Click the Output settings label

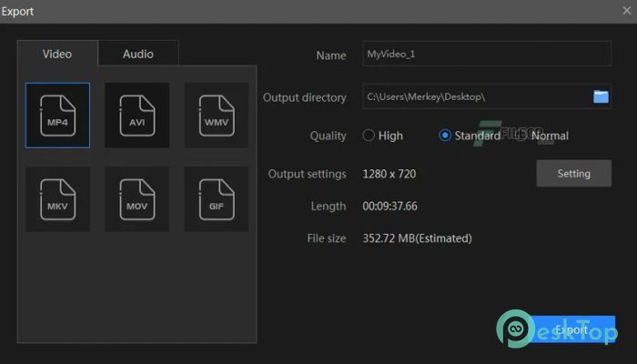pyautogui.click(x=308, y=174)
